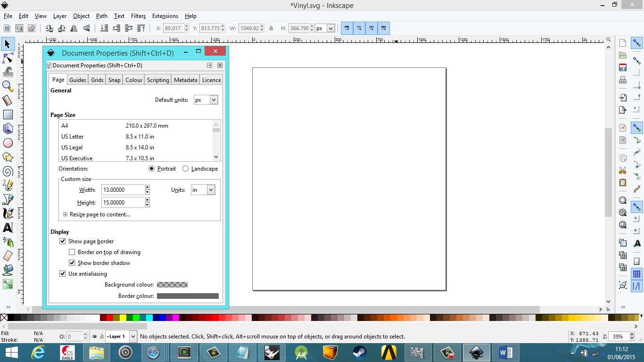Screen dimensions: 644x362
Task: Choose the US Legal page size
Action: pyautogui.click(x=136, y=148)
